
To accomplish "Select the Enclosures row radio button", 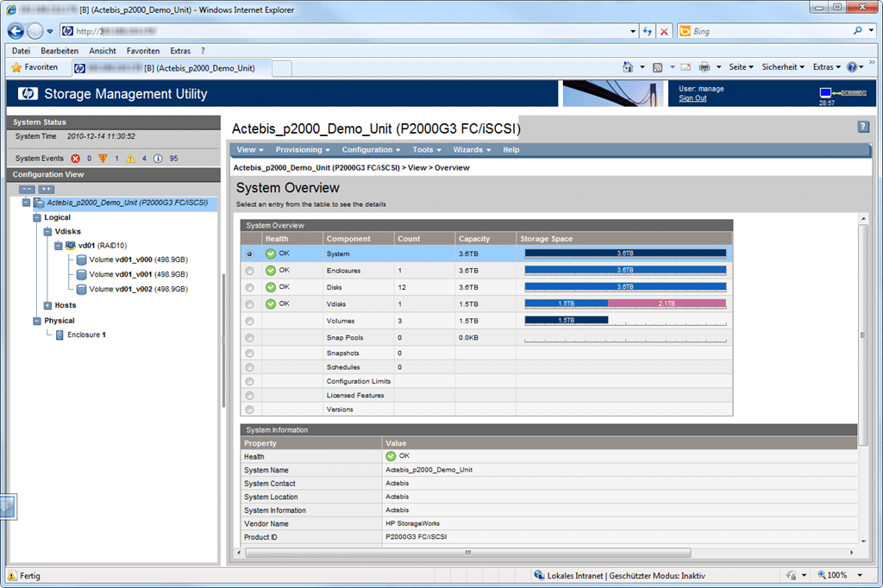I will (249, 271).
